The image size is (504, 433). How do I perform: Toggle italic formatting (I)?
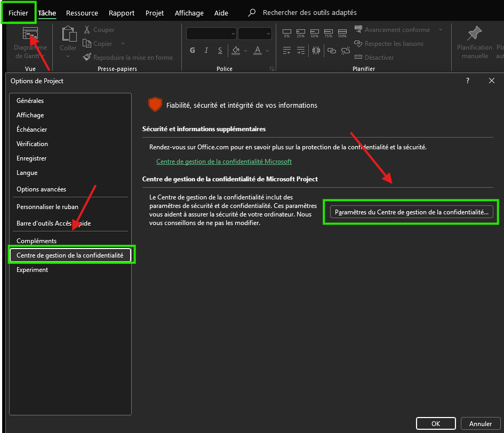[206, 50]
